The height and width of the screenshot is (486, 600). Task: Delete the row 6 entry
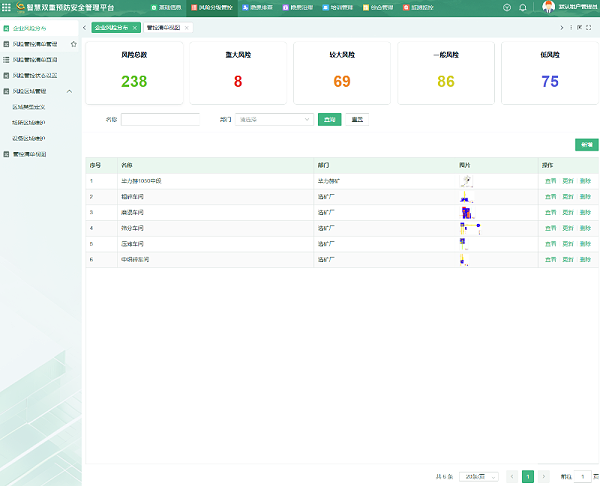coord(585,259)
